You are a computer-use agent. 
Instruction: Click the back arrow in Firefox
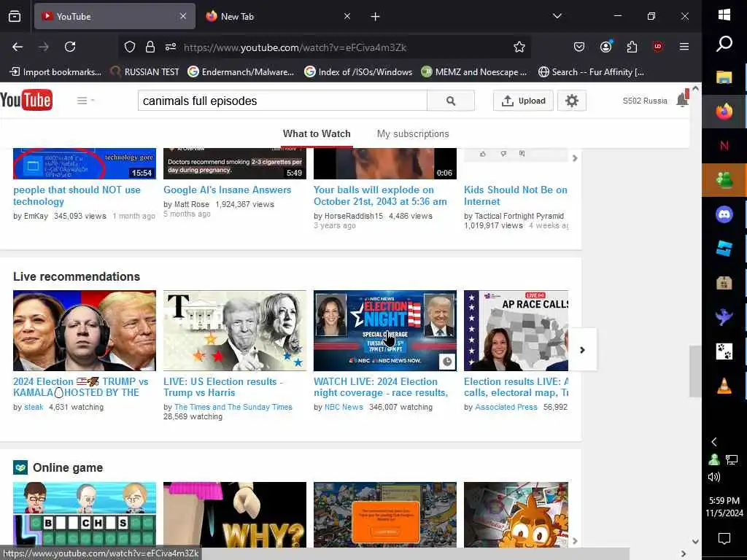tap(18, 47)
